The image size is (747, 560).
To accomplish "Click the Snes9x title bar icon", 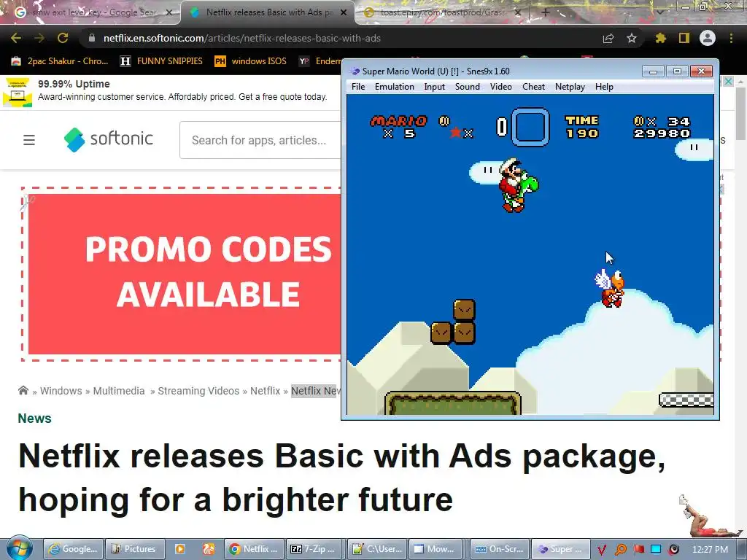I will pyautogui.click(x=355, y=71).
